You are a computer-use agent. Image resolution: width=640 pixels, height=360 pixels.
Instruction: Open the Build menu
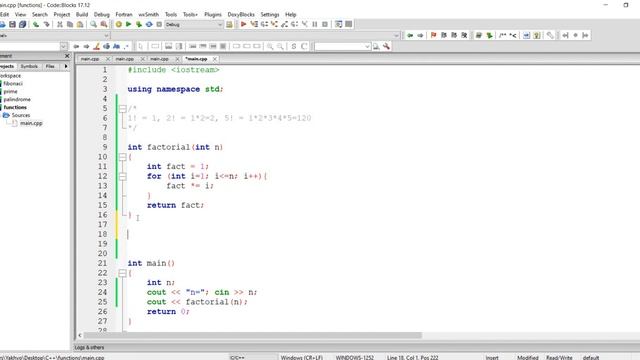point(82,14)
